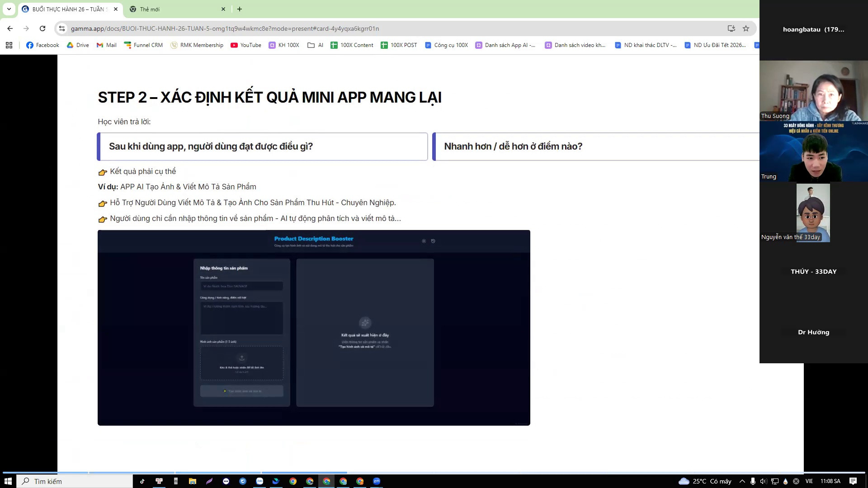Open the YouTube bookmark
The height and width of the screenshot is (488, 868).
tap(246, 45)
